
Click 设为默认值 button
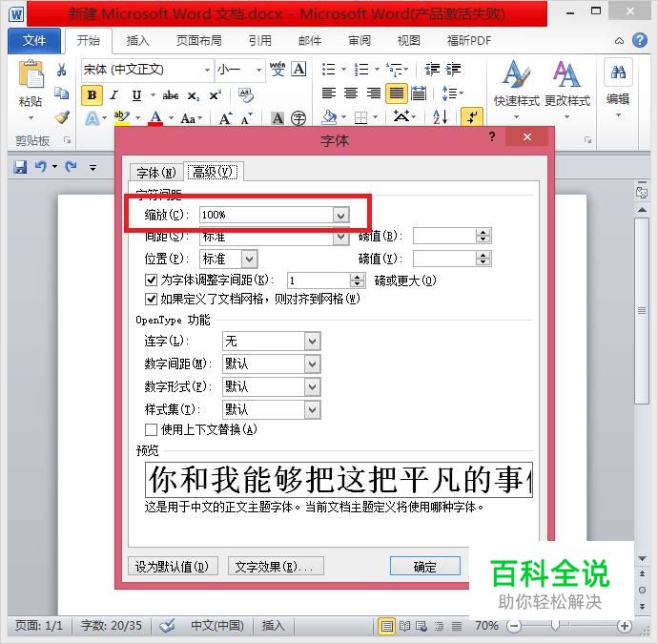coord(173,567)
